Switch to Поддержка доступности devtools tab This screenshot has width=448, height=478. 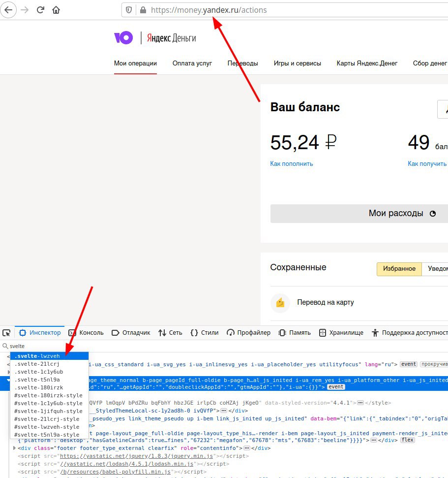pyautogui.click(x=409, y=333)
